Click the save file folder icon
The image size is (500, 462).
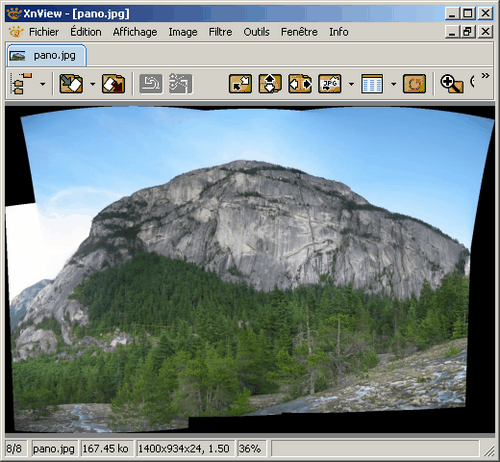pos(113,84)
